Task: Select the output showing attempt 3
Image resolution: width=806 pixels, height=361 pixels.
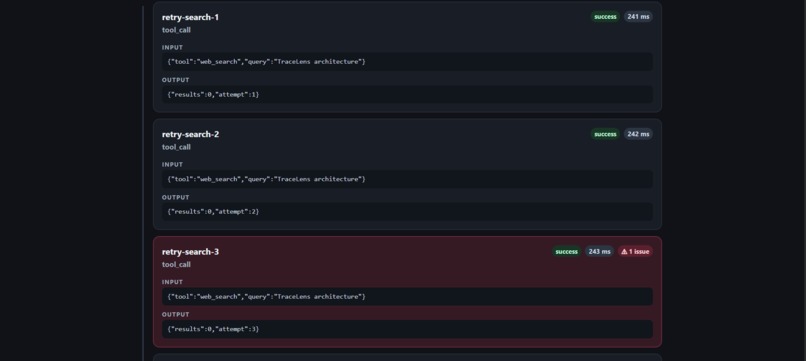Action: [x=407, y=329]
